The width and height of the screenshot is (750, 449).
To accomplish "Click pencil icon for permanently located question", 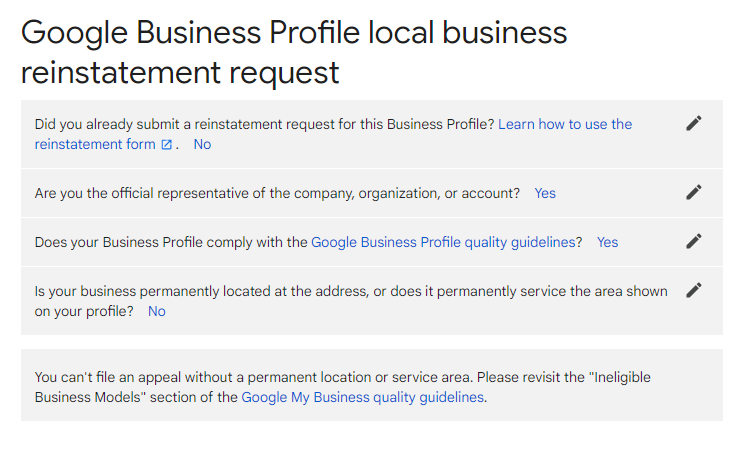I will point(694,290).
